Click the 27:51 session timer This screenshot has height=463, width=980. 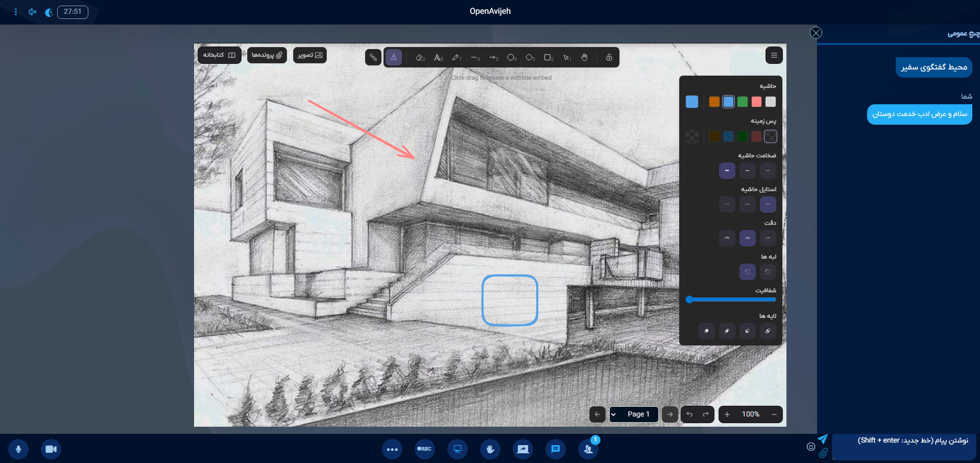tap(73, 12)
